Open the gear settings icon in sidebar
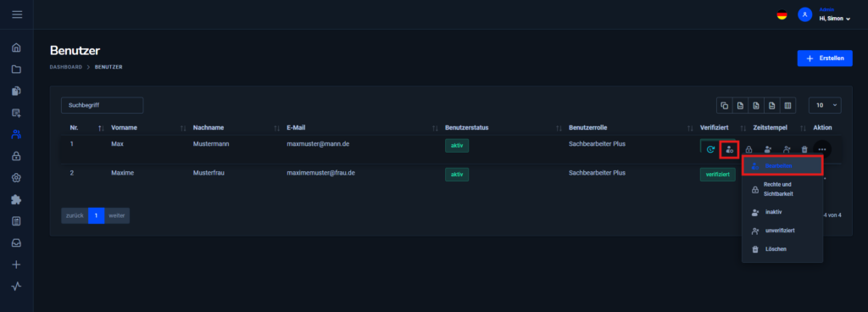The width and height of the screenshot is (868, 312). pyautogui.click(x=17, y=177)
